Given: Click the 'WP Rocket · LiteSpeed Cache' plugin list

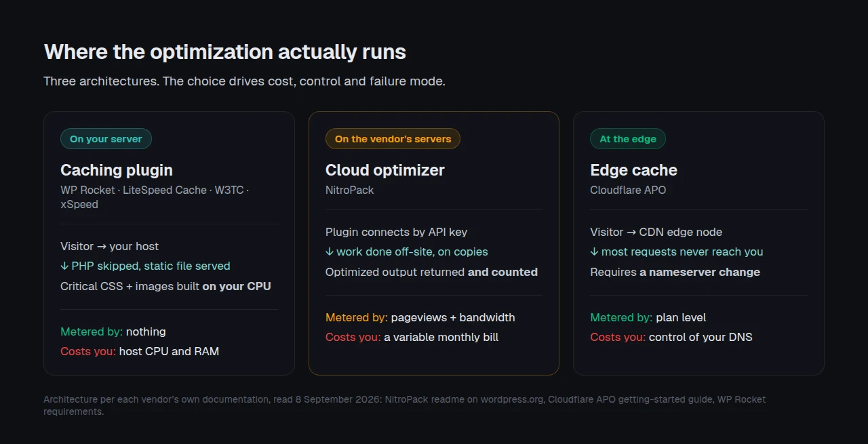Looking at the screenshot, I should [155, 197].
